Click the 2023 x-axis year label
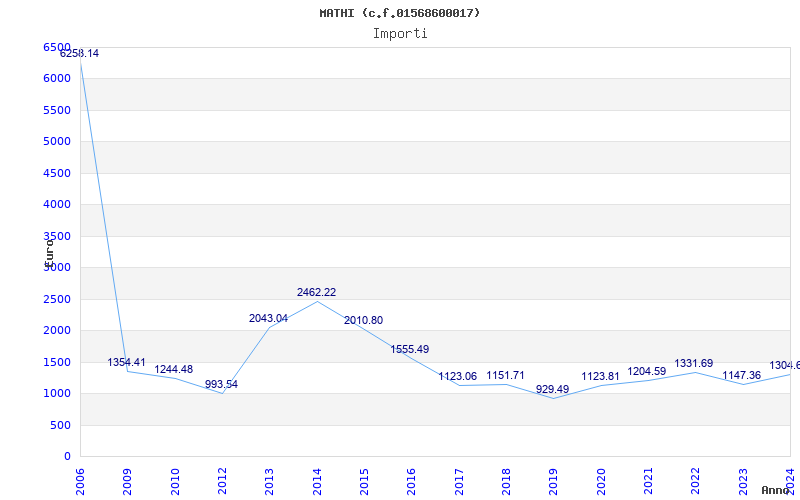The height and width of the screenshot is (500, 800). (x=743, y=482)
